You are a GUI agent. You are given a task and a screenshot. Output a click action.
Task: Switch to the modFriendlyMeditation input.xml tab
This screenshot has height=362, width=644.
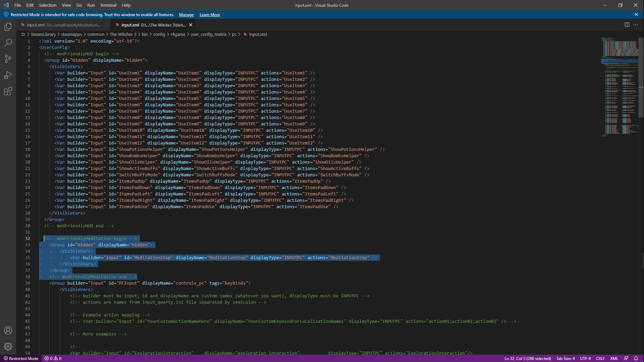click(x=64, y=25)
